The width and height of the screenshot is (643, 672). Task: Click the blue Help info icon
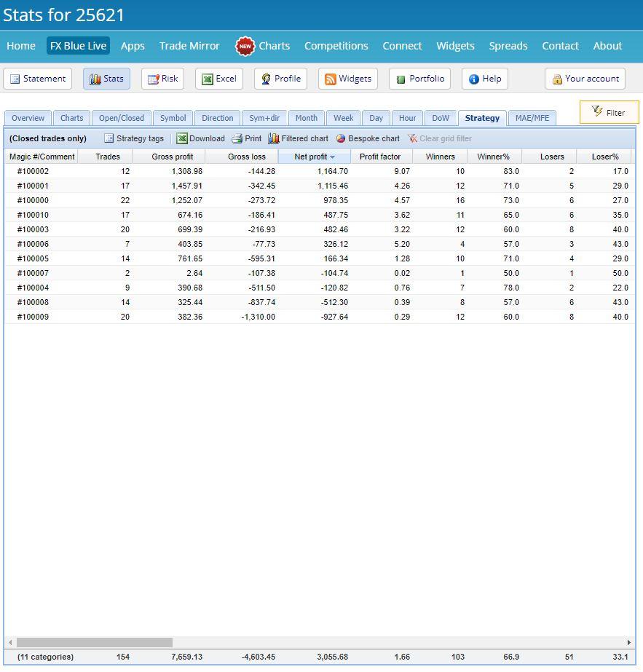pyautogui.click(x=473, y=79)
